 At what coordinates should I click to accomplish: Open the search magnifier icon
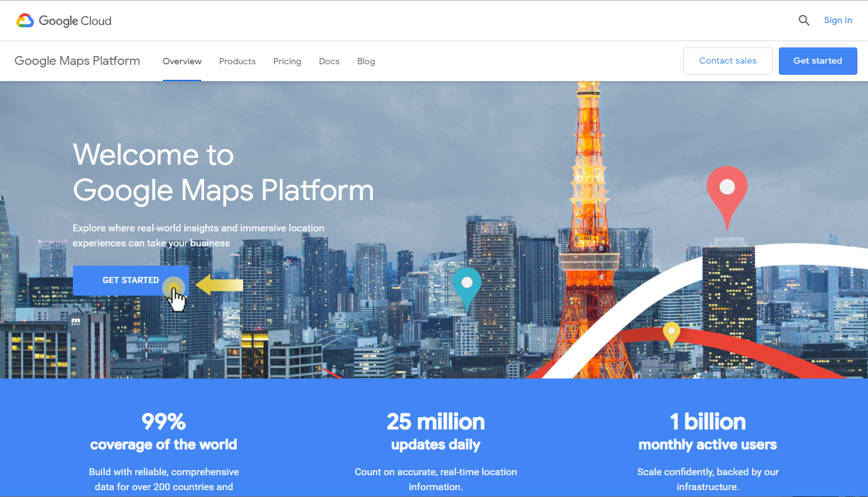[804, 20]
